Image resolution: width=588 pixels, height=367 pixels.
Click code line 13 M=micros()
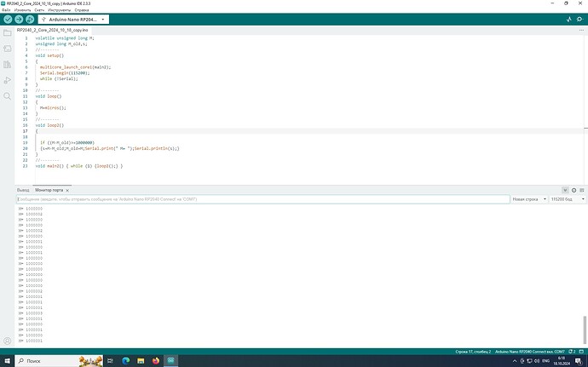[53, 108]
